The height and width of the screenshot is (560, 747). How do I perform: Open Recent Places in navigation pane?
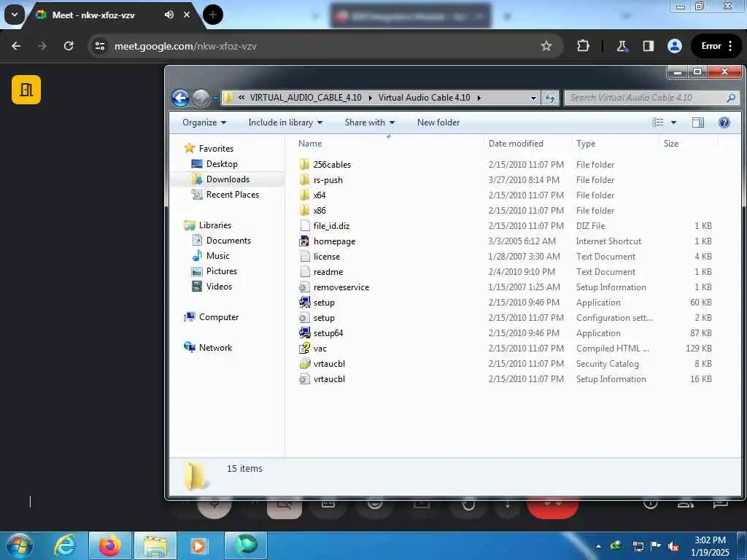pos(233,194)
